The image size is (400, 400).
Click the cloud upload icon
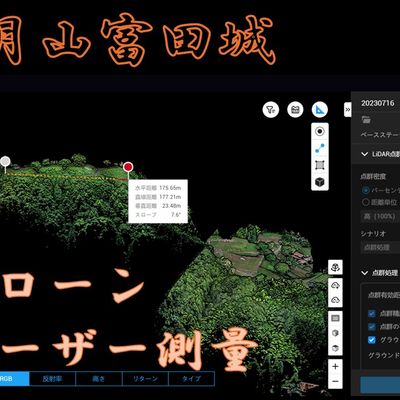(x=335, y=300)
